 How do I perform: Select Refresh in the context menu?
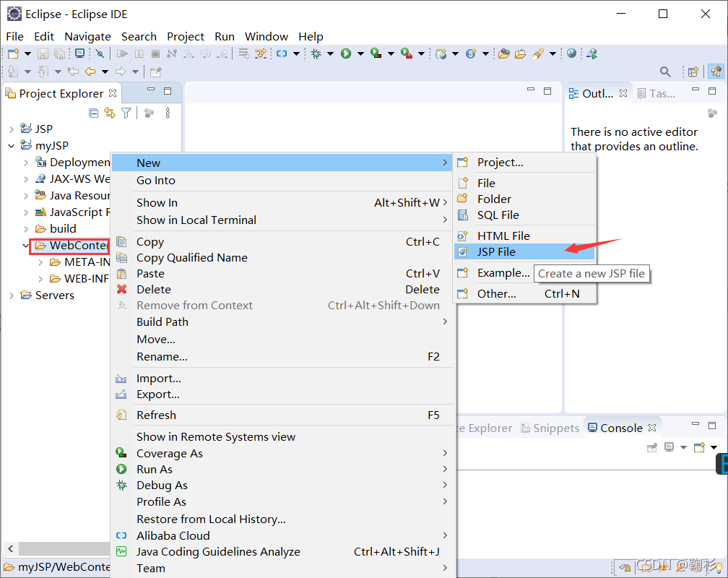pos(283,415)
